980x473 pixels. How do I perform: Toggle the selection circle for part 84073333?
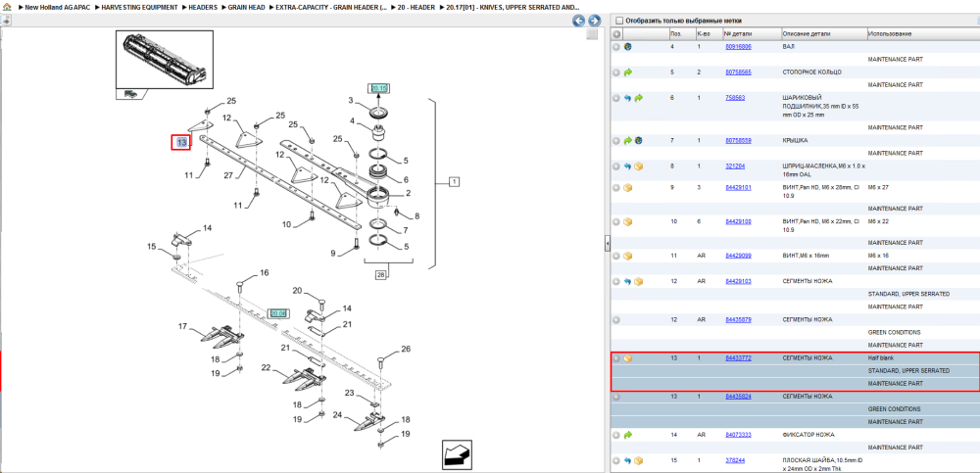[616, 435]
